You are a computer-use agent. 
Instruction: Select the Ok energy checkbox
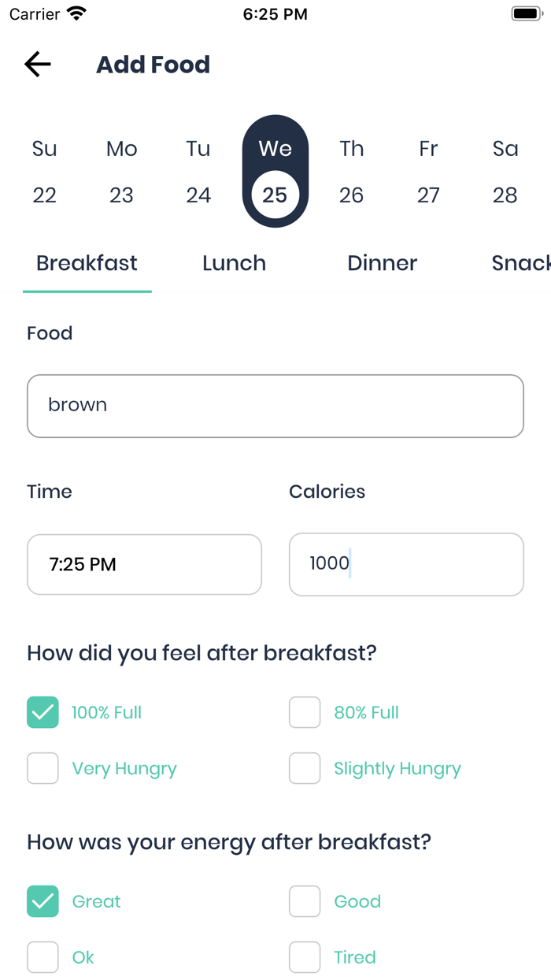point(43,957)
